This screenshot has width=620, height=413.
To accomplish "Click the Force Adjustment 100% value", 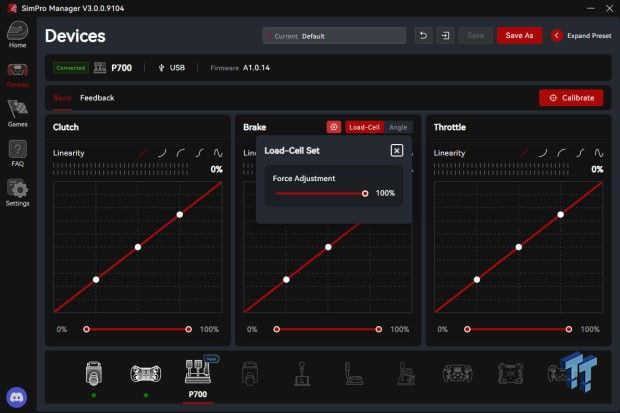I will (x=385, y=193).
